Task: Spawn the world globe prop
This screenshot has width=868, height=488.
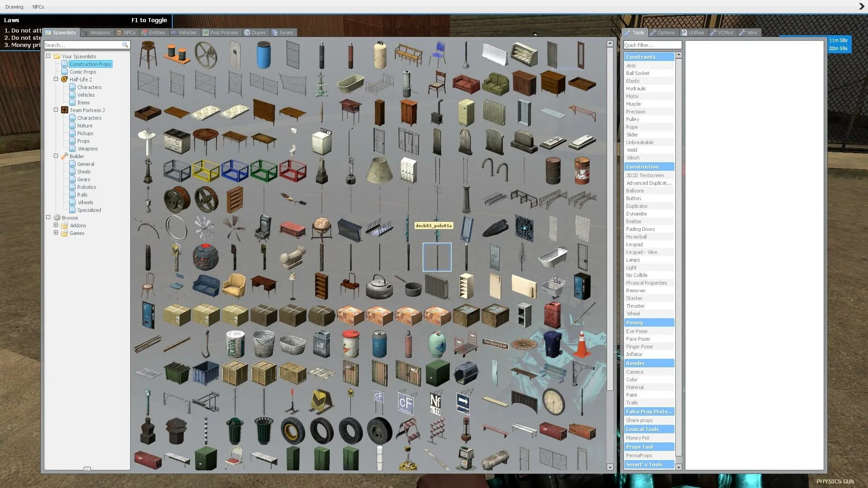Action: [321, 228]
